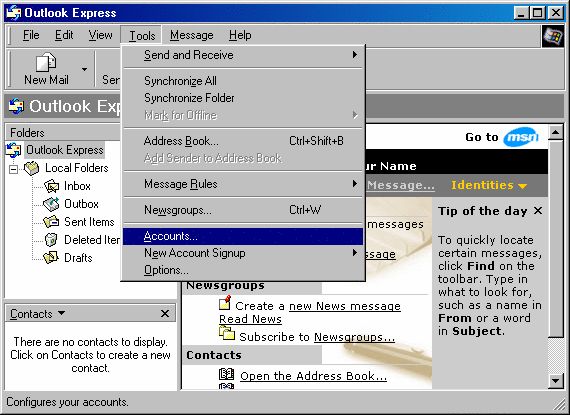Open Newsgroups from Tools menu

point(243,210)
